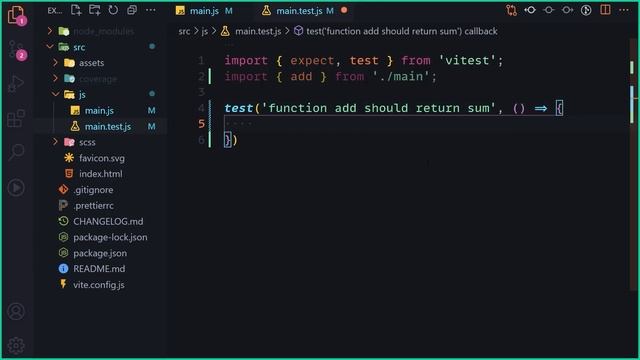The image size is (640, 360).
Task: Click the middle commit navigation icon
Action: (x=549, y=10)
